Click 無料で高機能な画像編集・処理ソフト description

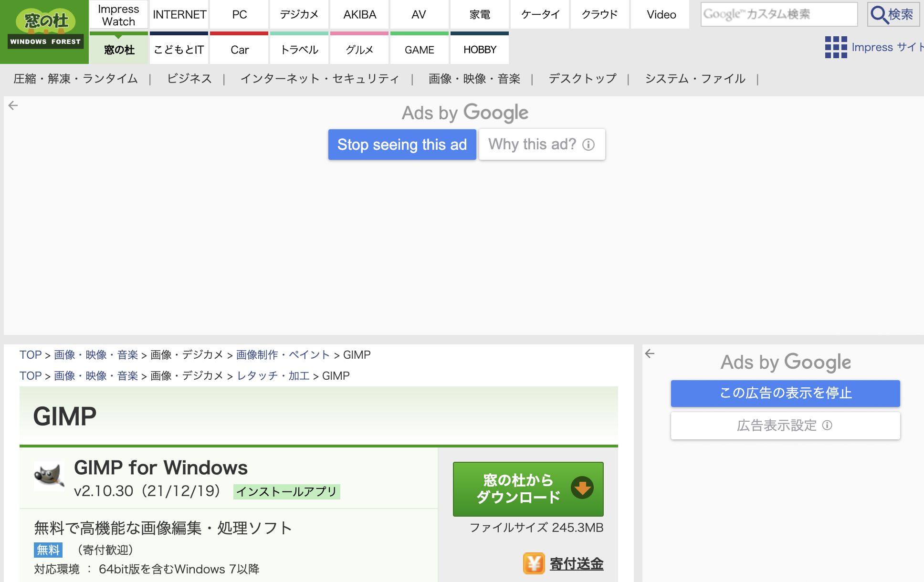click(x=163, y=528)
